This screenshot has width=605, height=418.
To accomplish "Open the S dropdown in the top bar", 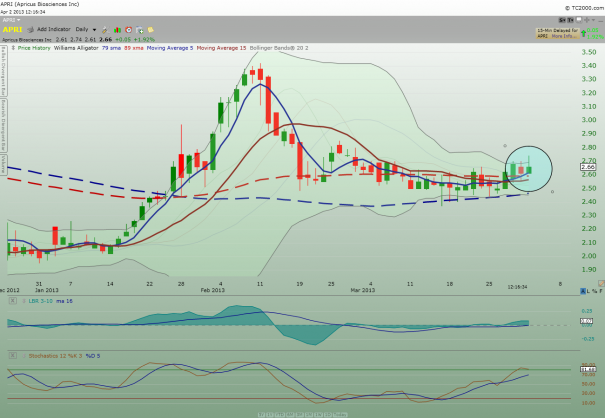I will (x=562, y=20).
